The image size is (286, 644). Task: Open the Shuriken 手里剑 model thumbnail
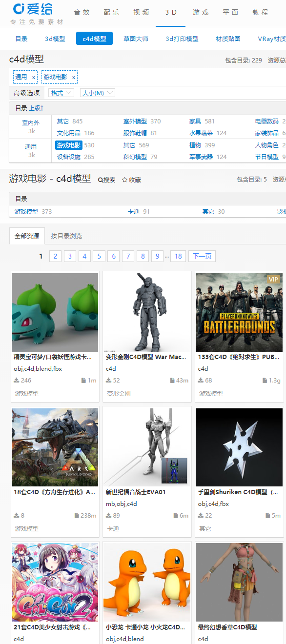click(239, 447)
